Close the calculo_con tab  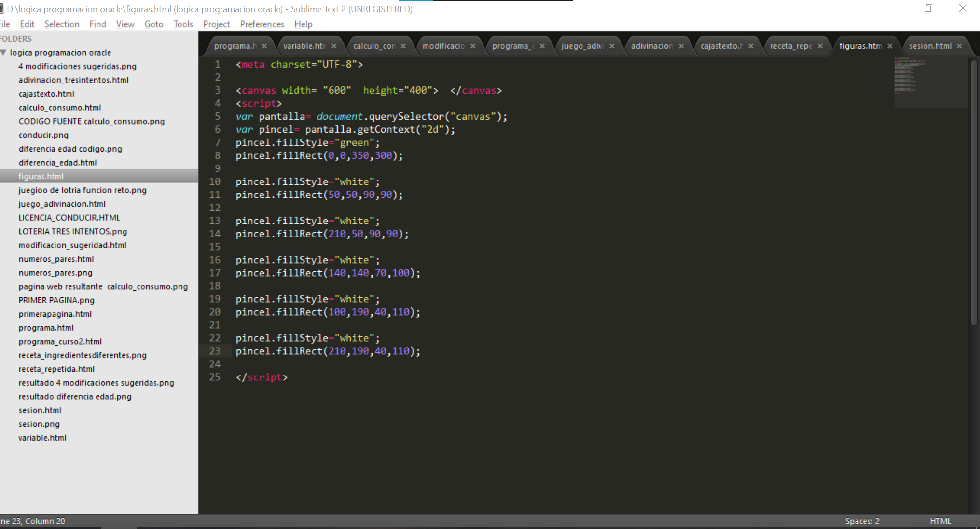tap(403, 46)
